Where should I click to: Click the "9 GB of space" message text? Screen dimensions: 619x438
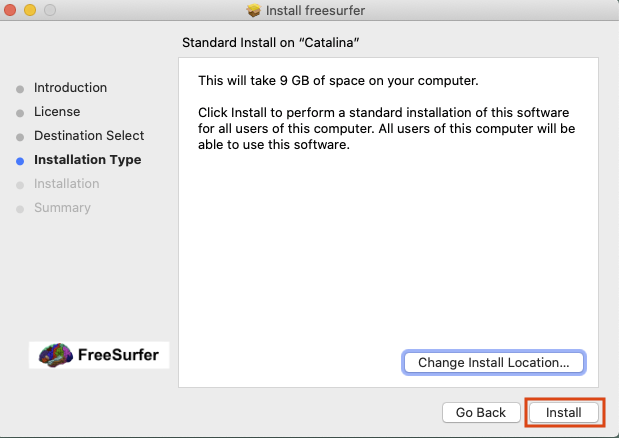(338, 80)
